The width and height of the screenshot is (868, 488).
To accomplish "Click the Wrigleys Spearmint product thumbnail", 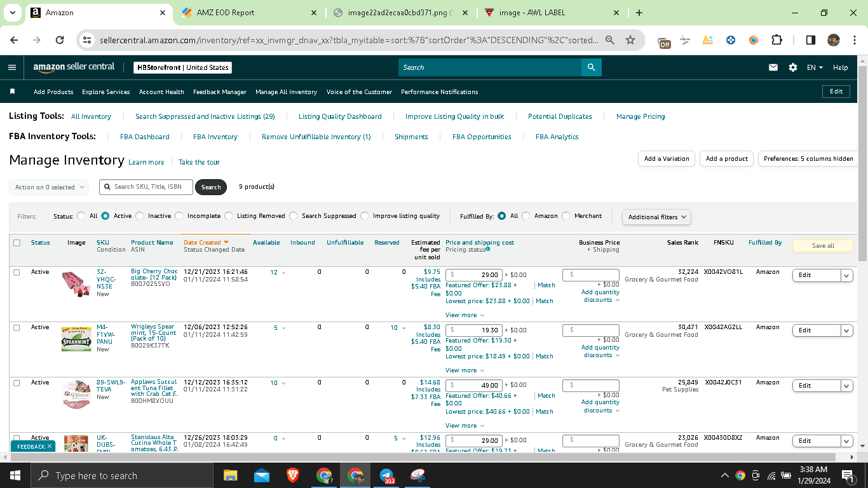I will pyautogui.click(x=76, y=339).
